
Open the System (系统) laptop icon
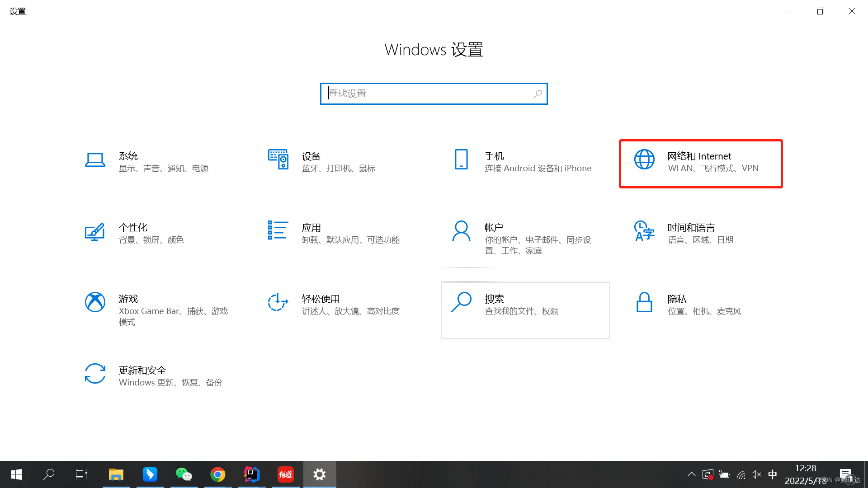tap(95, 160)
